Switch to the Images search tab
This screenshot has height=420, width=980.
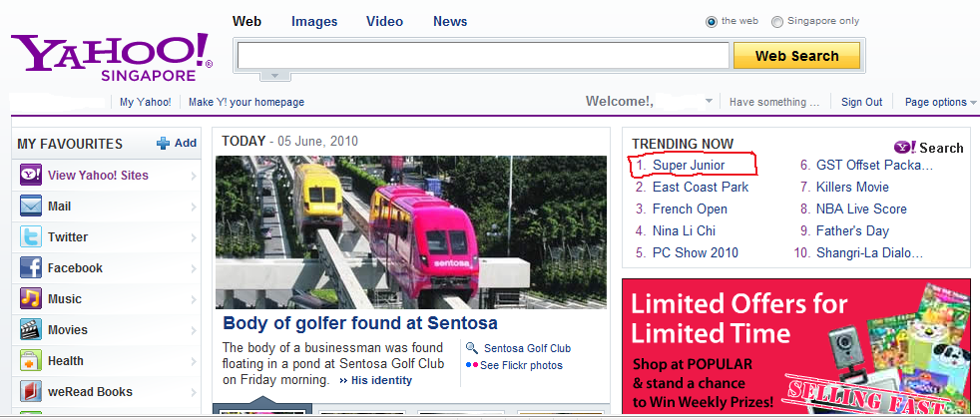[314, 22]
